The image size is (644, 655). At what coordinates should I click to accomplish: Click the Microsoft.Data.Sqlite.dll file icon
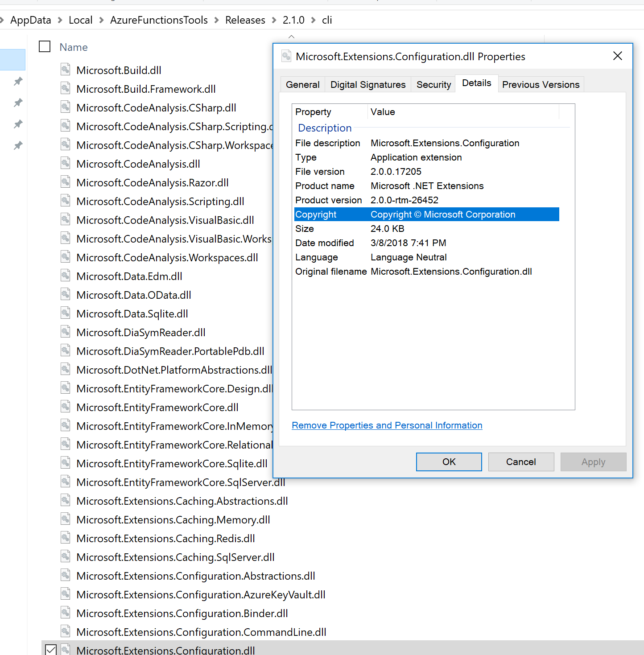click(x=66, y=313)
